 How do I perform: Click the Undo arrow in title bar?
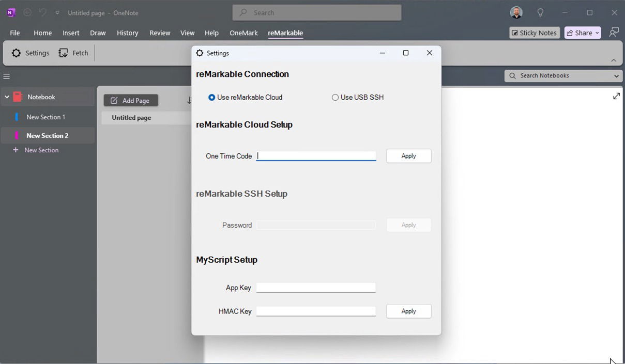tap(42, 12)
